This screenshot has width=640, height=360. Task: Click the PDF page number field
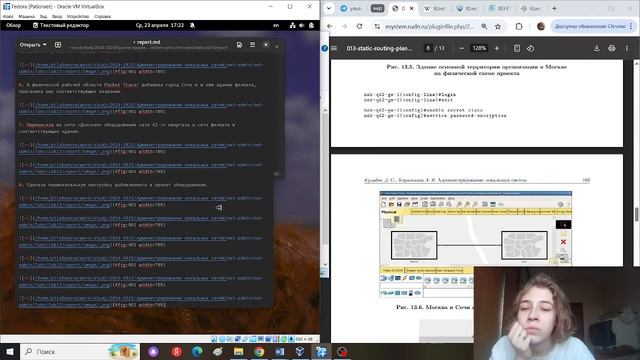point(428,48)
